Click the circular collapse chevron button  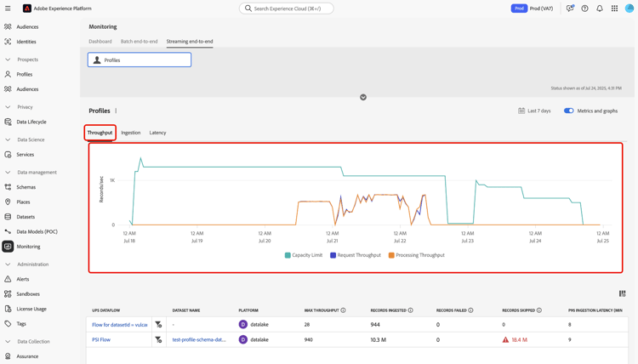pos(363,97)
